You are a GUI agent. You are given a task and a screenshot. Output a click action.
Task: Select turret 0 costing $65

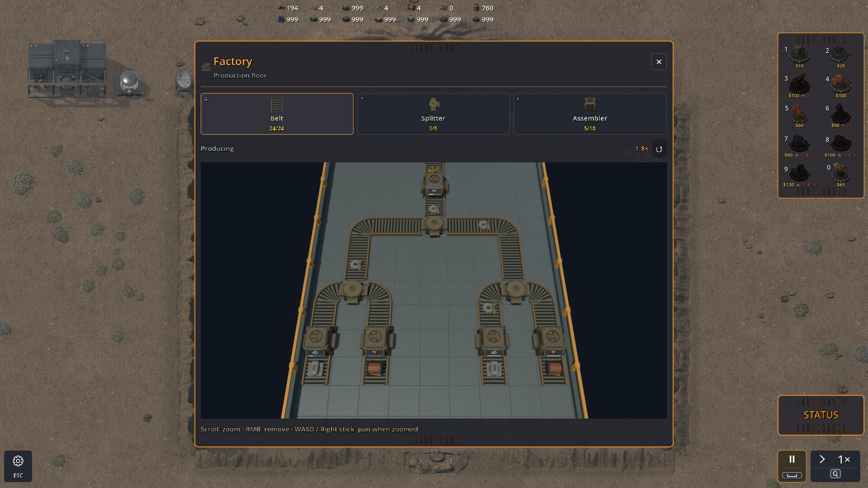point(840,175)
